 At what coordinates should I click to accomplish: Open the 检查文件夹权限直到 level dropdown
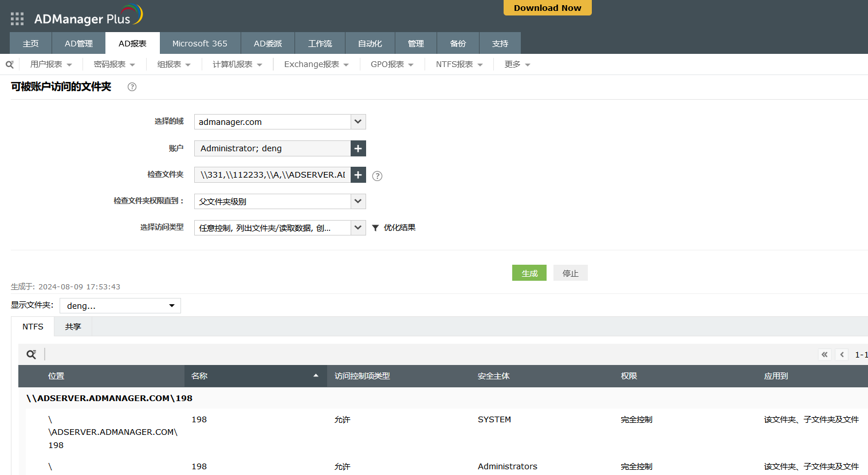[358, 201]
